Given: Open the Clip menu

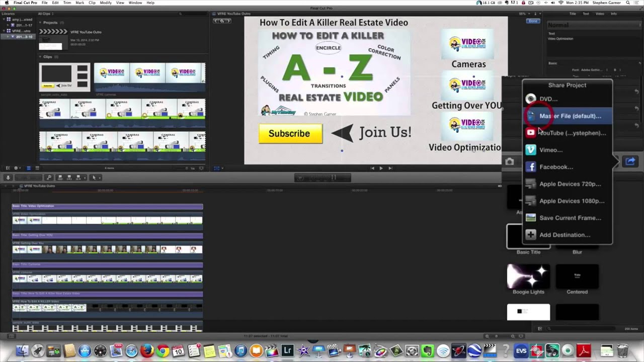Looking at the screenshot, I should pos(92,3).
